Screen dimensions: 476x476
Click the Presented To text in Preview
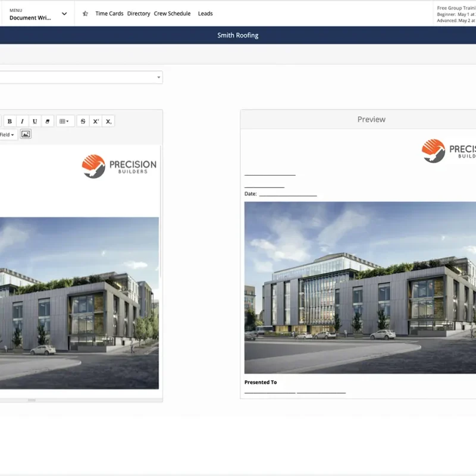point(261,382)
